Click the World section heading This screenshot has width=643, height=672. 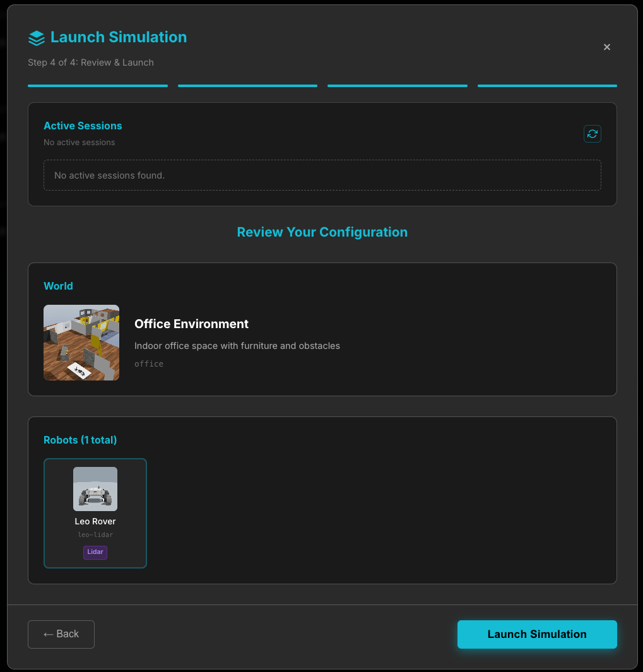[x=58, y=286]
